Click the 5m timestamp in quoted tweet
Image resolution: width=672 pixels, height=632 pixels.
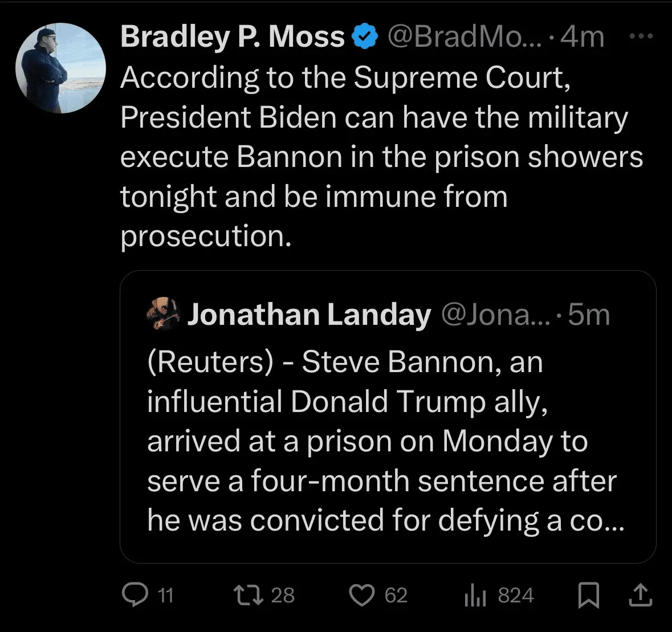pyautogui.click(x=589, y=315)
